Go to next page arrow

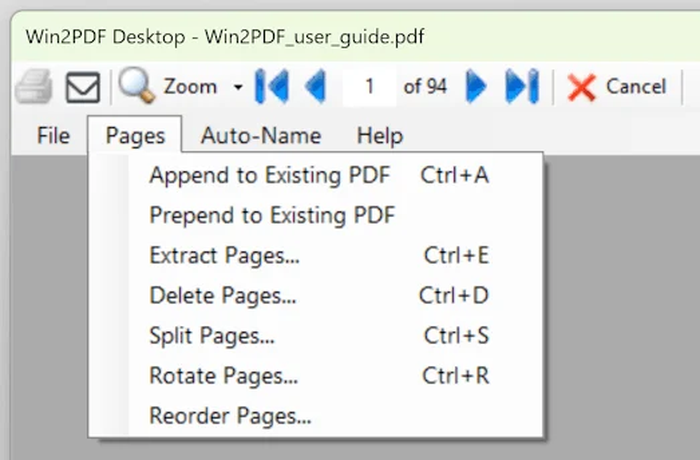click(x=475, y=86)
